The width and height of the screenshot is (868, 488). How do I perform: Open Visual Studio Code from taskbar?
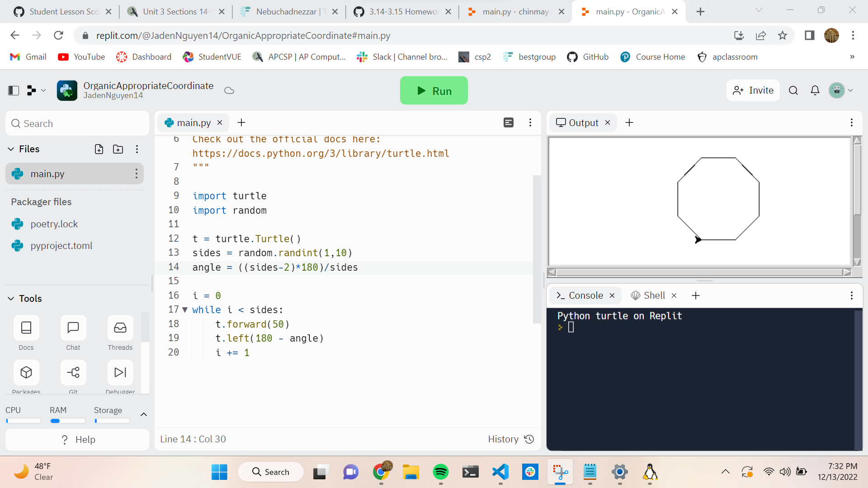(x=500, y=472)
